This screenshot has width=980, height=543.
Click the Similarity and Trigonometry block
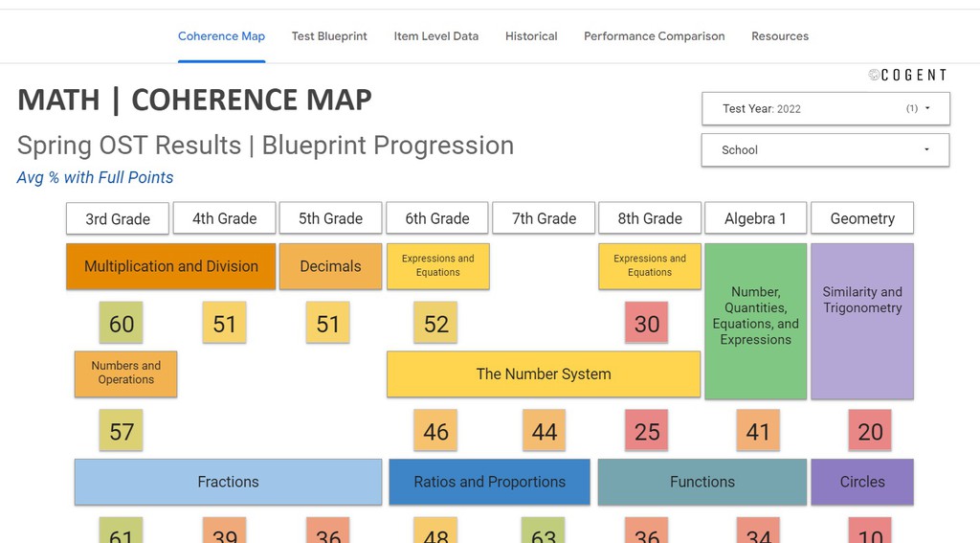(862, 322)
